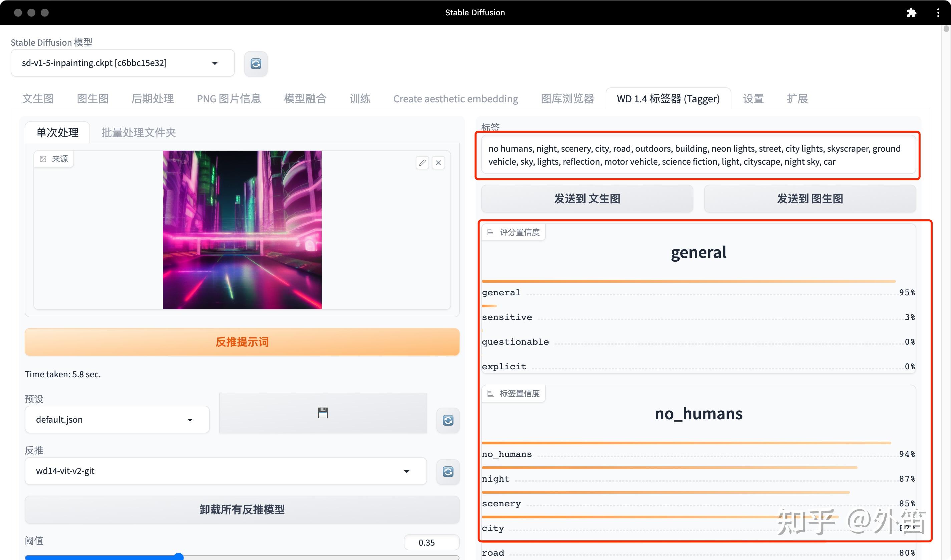Screen dimensions: 951x560
Task: Click 发送到 文生图 button
Action: pyautogui.click(x=587, y=198)
